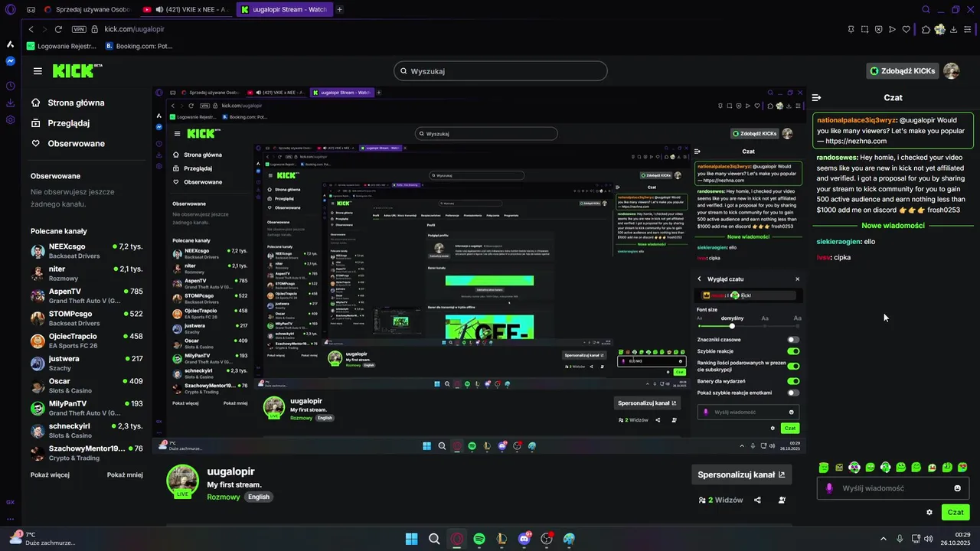Open the workspaces icon beside the tabs

click(x=30, y=10)
